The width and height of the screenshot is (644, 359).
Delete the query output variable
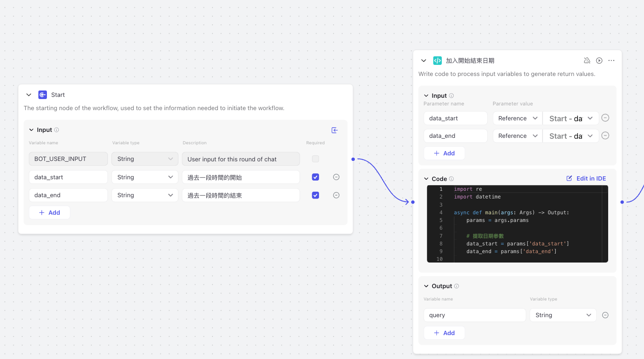point(605,315)
